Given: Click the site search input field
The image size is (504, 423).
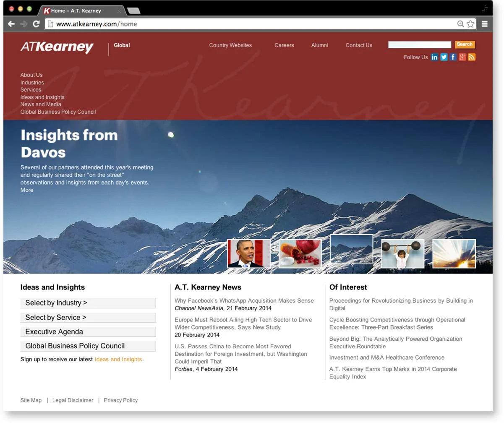Looking at the screenshot, I should click(419, 44).
